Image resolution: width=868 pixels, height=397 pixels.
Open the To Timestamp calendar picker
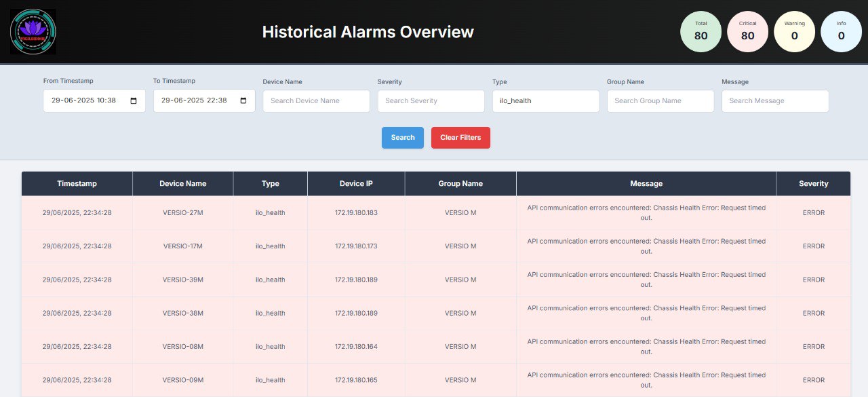[x=243, y=100]
